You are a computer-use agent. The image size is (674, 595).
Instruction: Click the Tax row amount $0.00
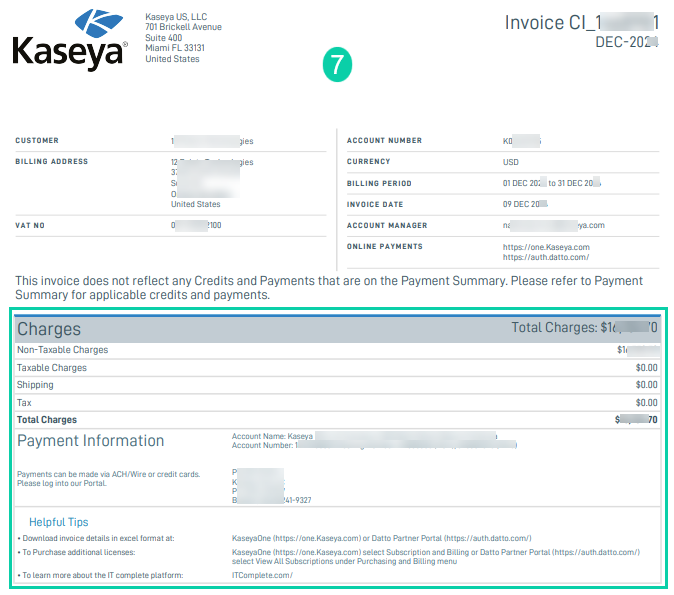pyautogui.click(x=646, y=402)
